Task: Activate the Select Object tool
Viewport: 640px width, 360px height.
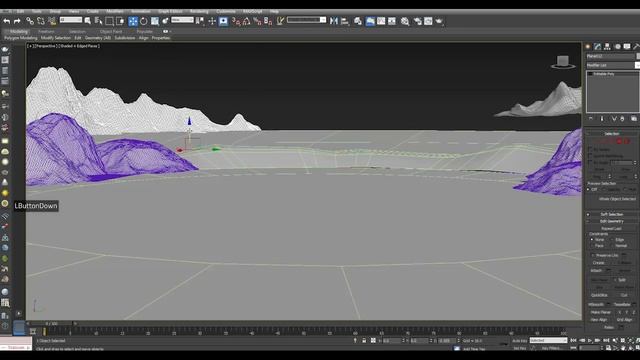Action: [x=87, y=21]
